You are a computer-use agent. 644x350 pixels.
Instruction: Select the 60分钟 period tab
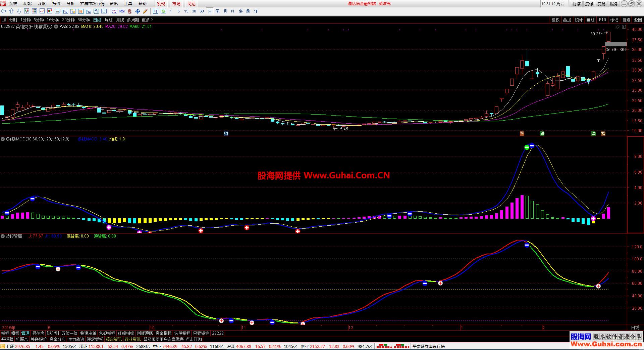click(84, 20)
